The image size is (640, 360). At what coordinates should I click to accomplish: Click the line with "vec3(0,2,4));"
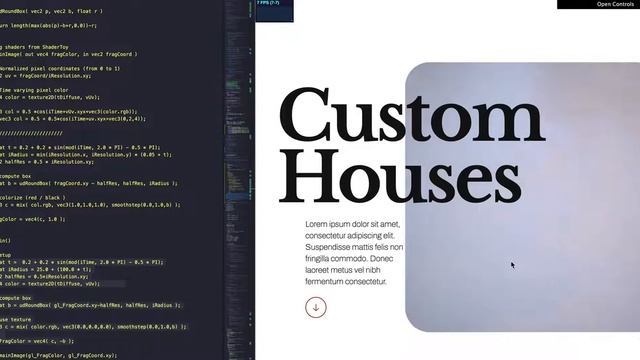click(73, 119)
